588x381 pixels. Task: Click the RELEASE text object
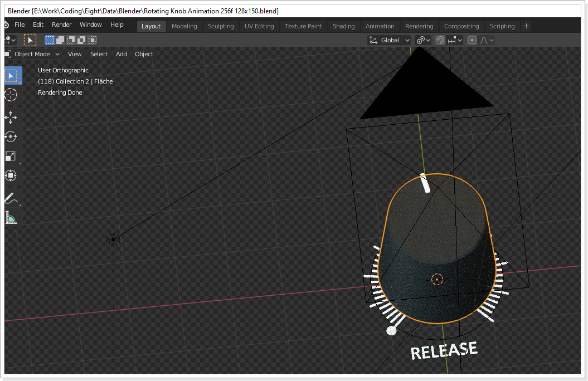[444, 350]
